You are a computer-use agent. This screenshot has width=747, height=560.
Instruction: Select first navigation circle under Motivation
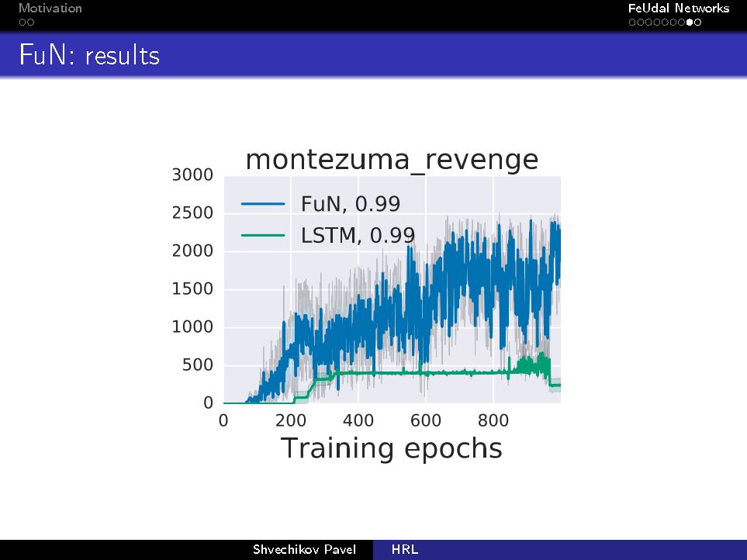[22, 22]
